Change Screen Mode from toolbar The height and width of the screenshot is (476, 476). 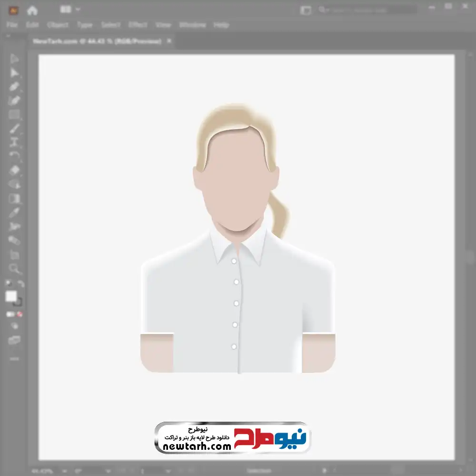[x=14, y=340]
